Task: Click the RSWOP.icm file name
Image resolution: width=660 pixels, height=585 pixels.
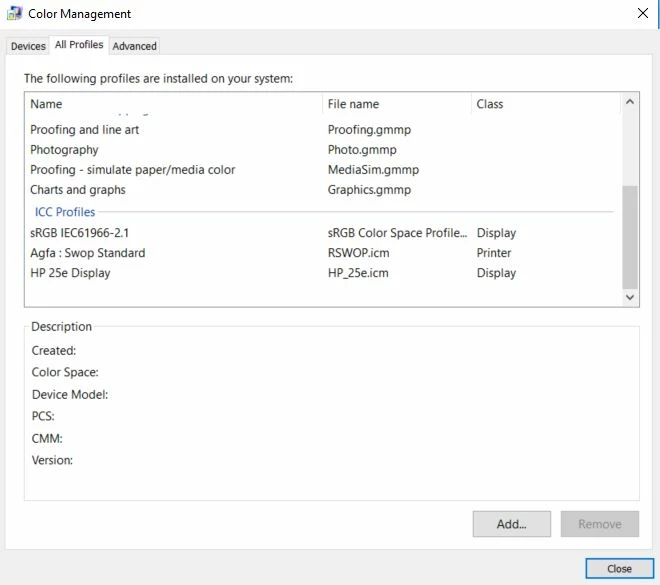Action: click(x=358, y=253)
